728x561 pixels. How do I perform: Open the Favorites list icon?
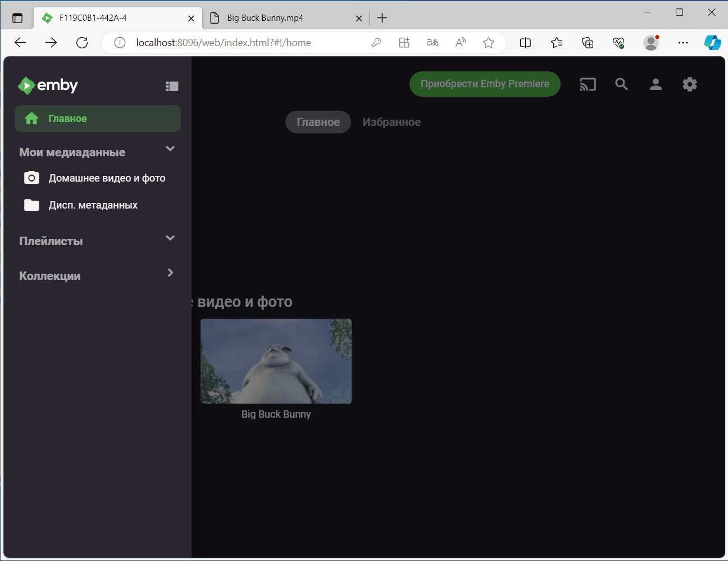557,43
